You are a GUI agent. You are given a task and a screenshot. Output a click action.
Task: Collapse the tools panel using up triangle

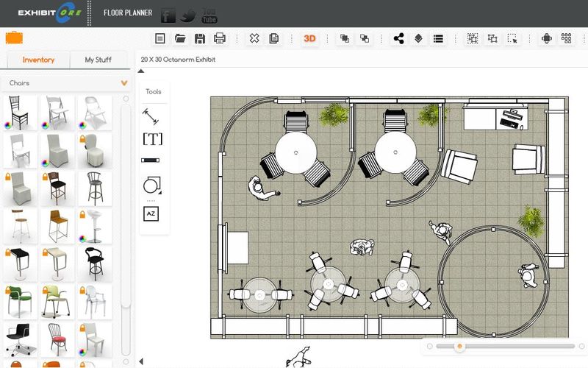click(x=141, y=71)
